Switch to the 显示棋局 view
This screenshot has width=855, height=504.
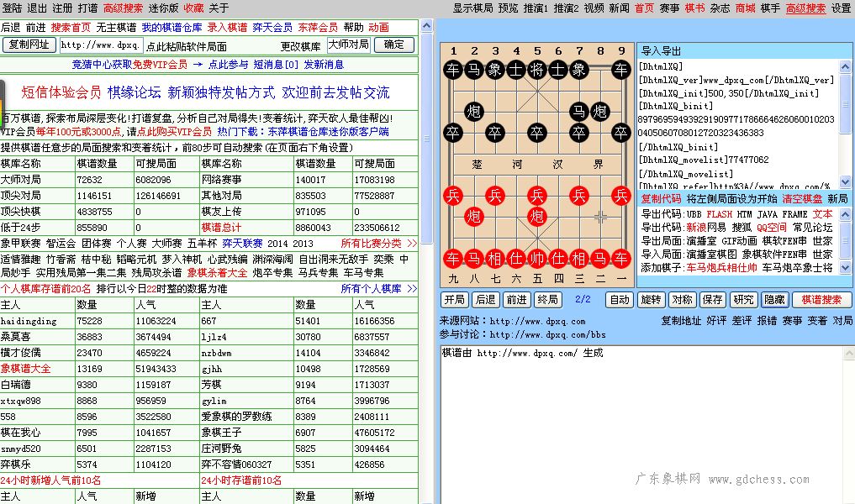pyautogui.click(x=472, y=8)
